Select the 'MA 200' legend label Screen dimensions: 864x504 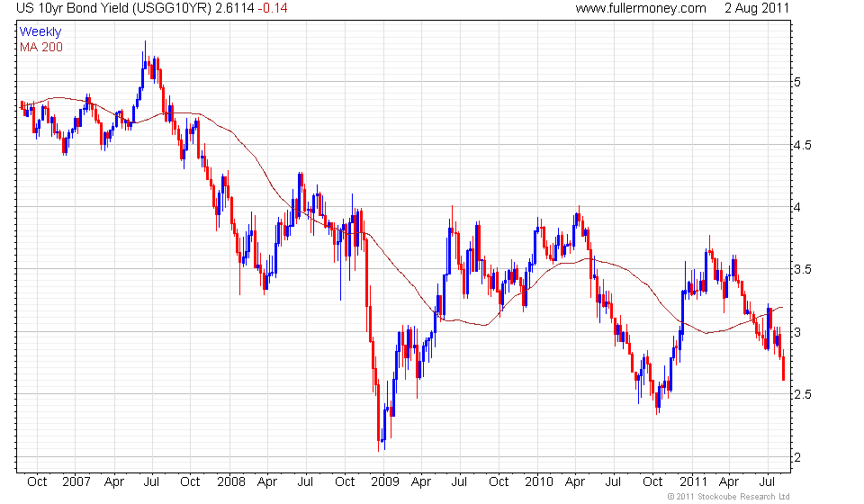[41, 48]
